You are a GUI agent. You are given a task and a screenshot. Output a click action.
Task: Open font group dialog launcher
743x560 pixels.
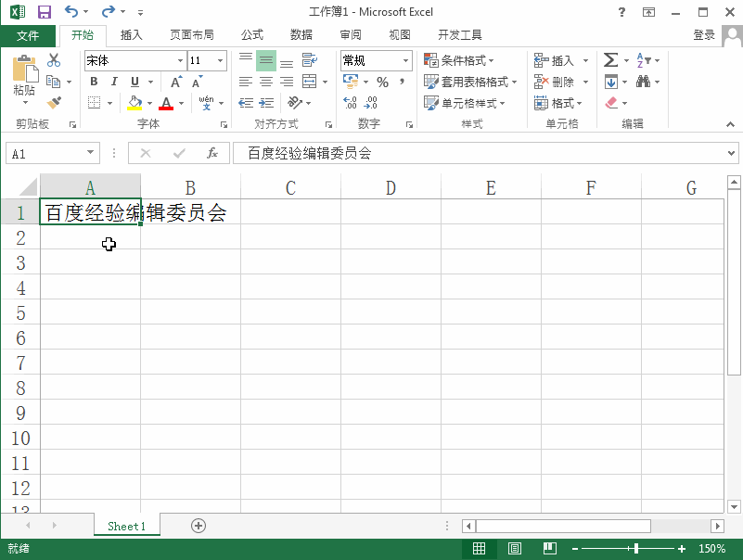coord(224,124)
